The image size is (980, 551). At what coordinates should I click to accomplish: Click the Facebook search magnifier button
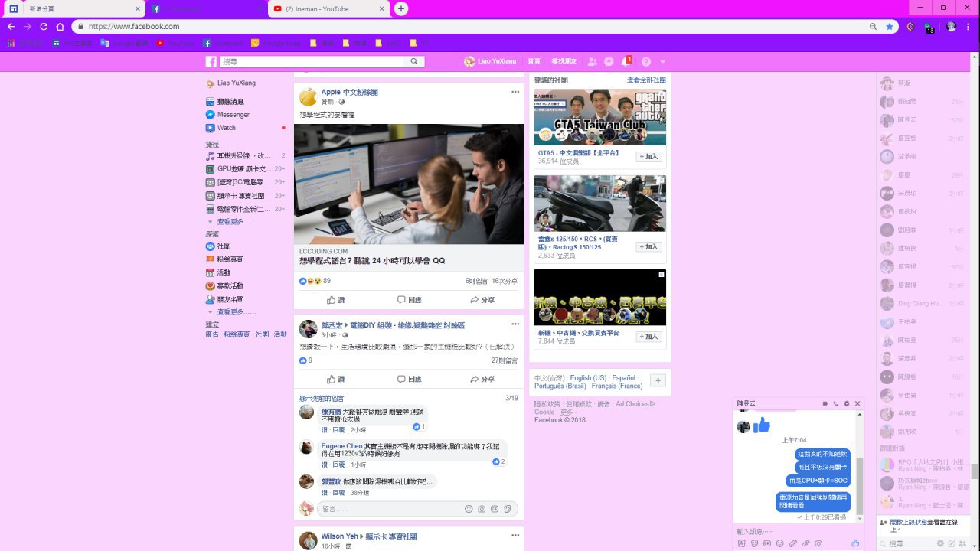[x=414, y=61]
